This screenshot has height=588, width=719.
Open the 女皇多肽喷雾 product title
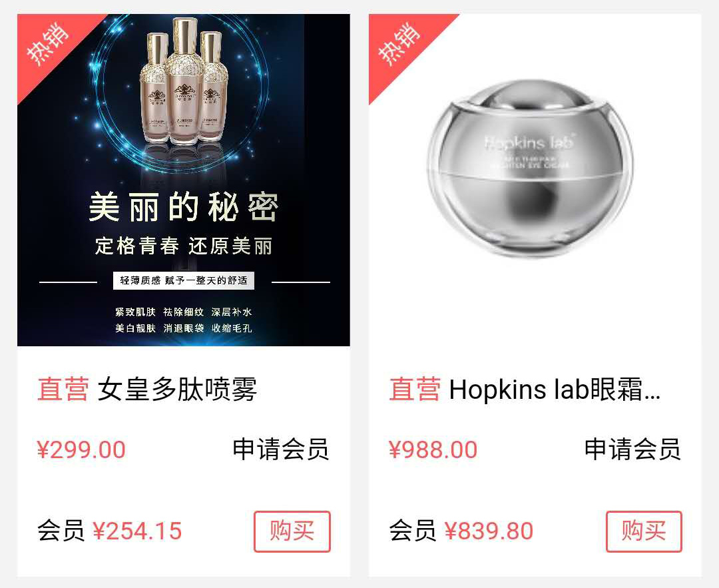pyautogui.click(x=177, y=389)
